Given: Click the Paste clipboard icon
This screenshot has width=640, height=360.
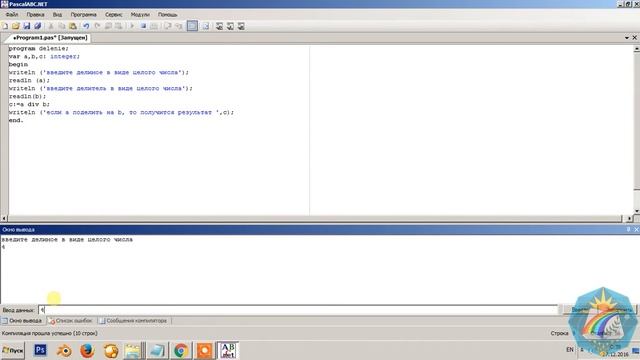Looking at the screenshot, I should (x=73, y=26).
